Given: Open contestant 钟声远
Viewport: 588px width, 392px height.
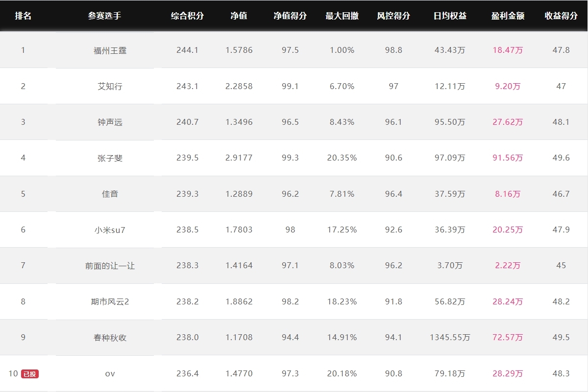Looking at the screenshot, I should (110, 122).
